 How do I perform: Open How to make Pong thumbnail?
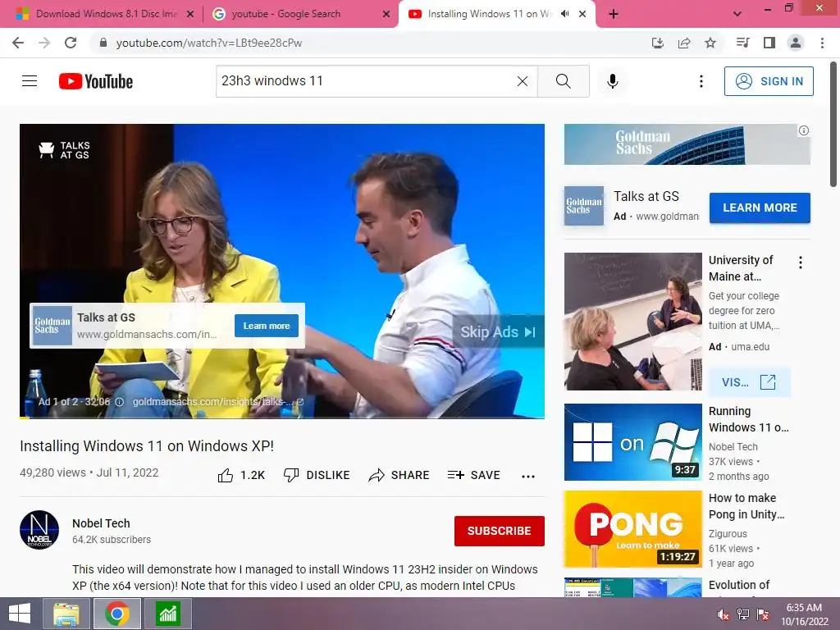[632, 529]
